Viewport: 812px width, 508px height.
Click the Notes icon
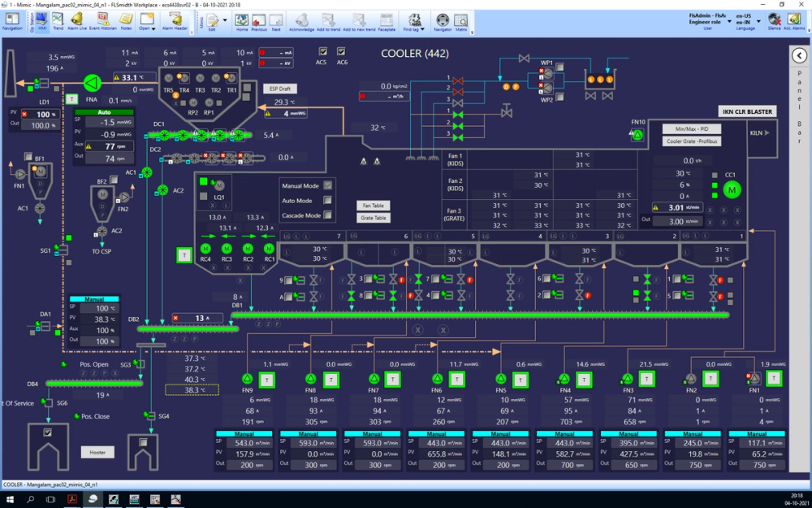pyautogui.click(x=127, y=21)
